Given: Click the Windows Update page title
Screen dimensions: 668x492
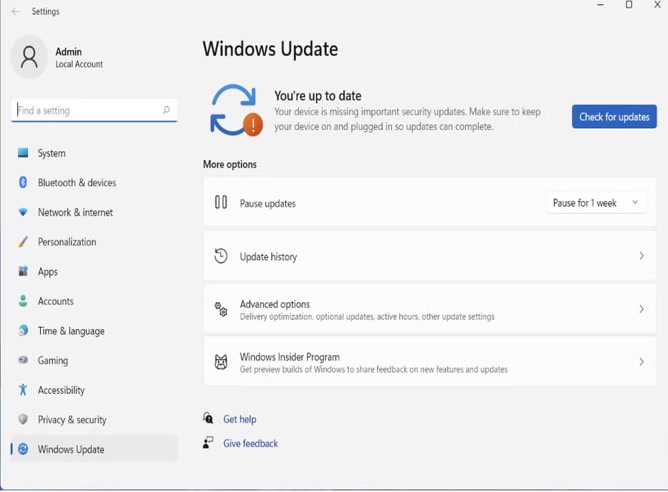Looking at the screenshot, I should [x=270, y=49].
